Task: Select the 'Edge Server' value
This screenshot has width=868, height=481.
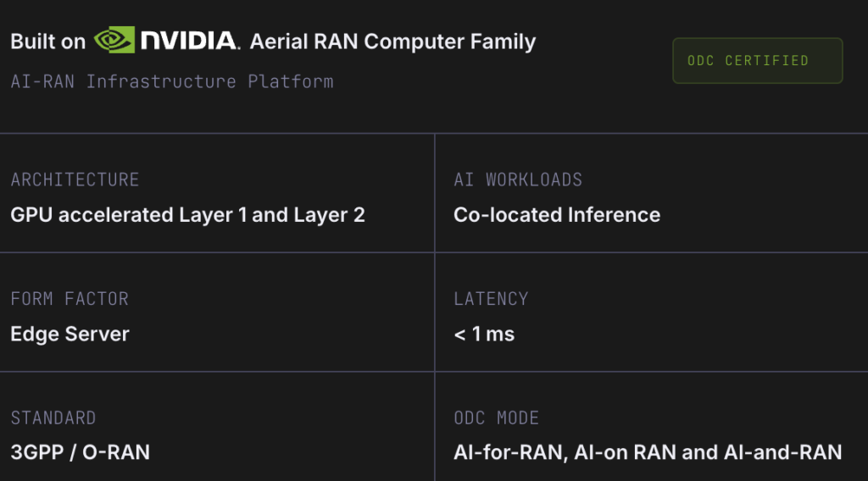Action: click(70, 334)
